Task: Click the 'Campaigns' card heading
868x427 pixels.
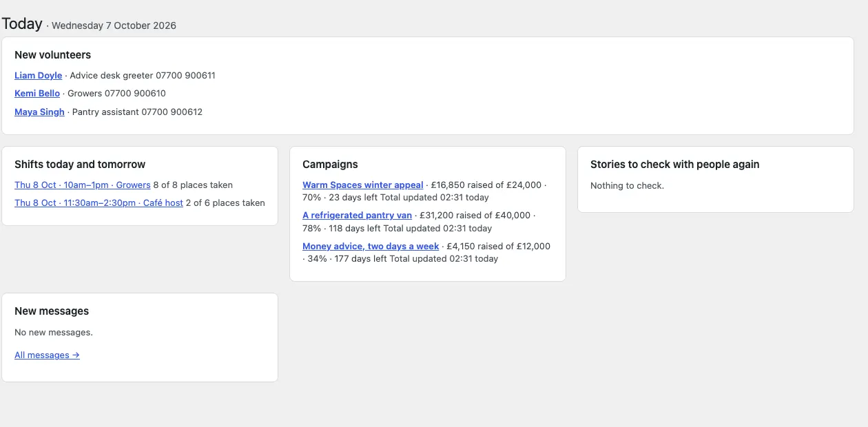Action: (330, 165)
